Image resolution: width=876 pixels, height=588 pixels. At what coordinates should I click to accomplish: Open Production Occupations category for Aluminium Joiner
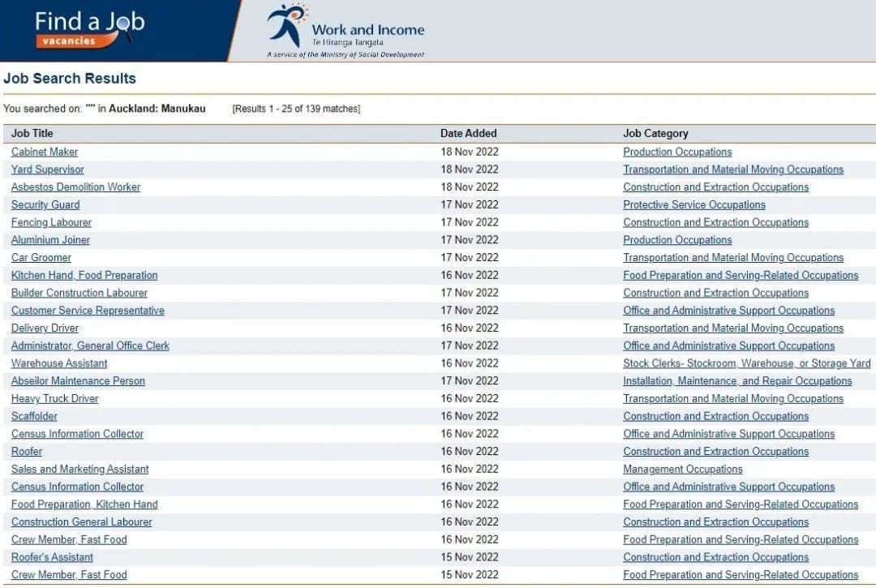point(677,240)
